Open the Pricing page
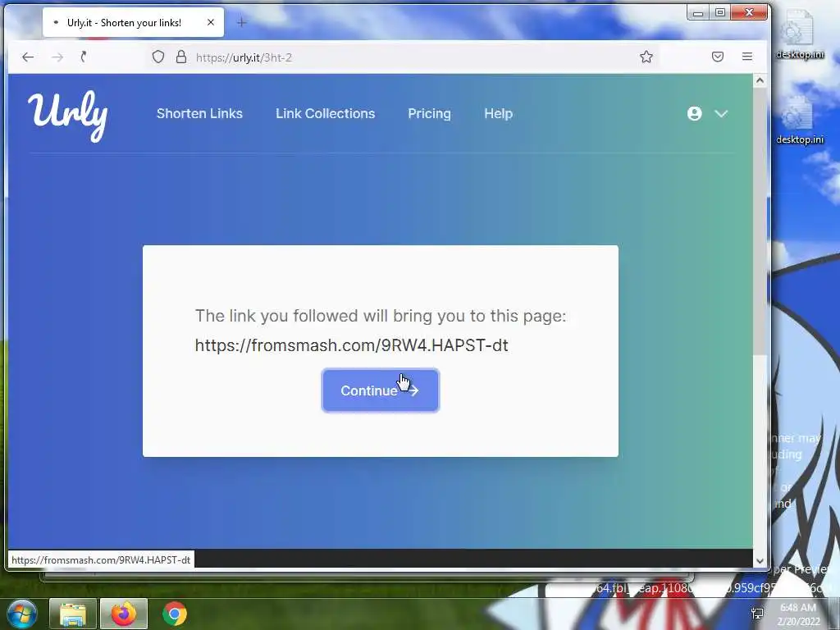The image size is (840, 630). pos(429,113)
